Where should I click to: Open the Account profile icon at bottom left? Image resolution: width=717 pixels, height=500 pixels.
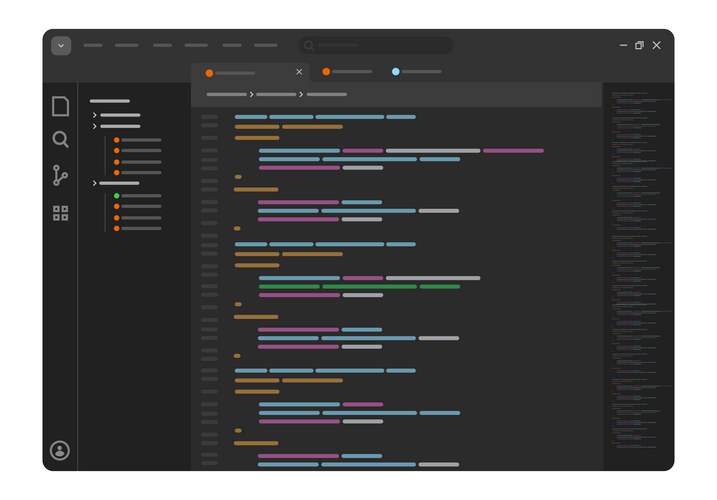(60, 451)
